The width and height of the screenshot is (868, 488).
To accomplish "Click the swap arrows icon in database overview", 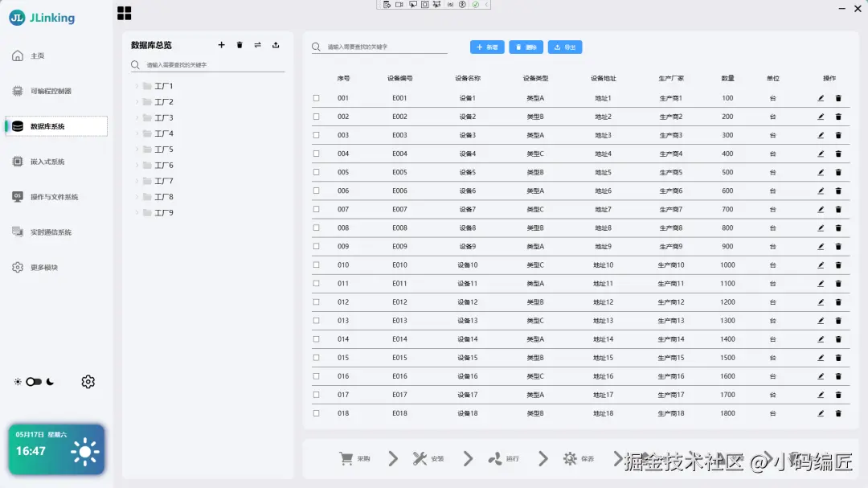I will [257, 45].
